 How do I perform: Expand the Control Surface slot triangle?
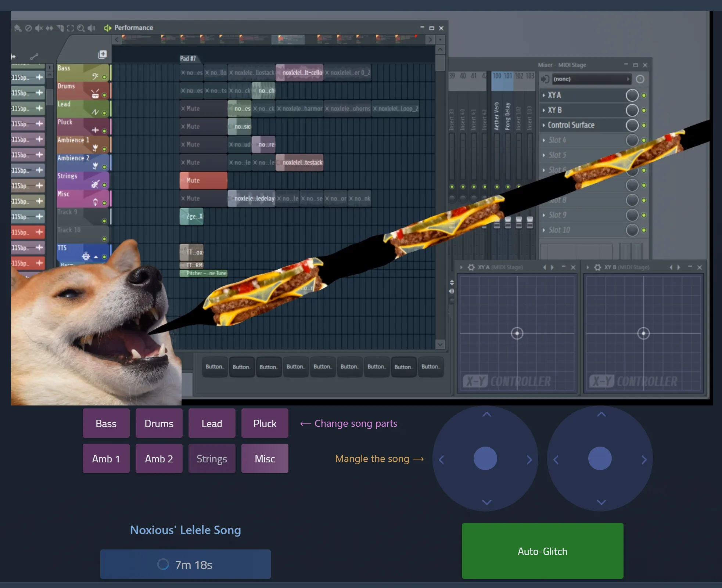tap(544, 125)
